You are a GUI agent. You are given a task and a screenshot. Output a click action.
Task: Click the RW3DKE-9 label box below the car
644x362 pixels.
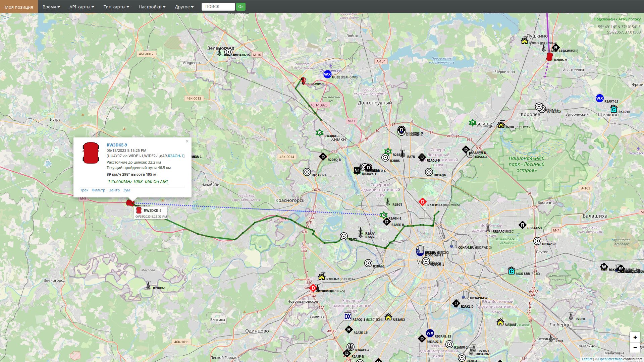151,213
